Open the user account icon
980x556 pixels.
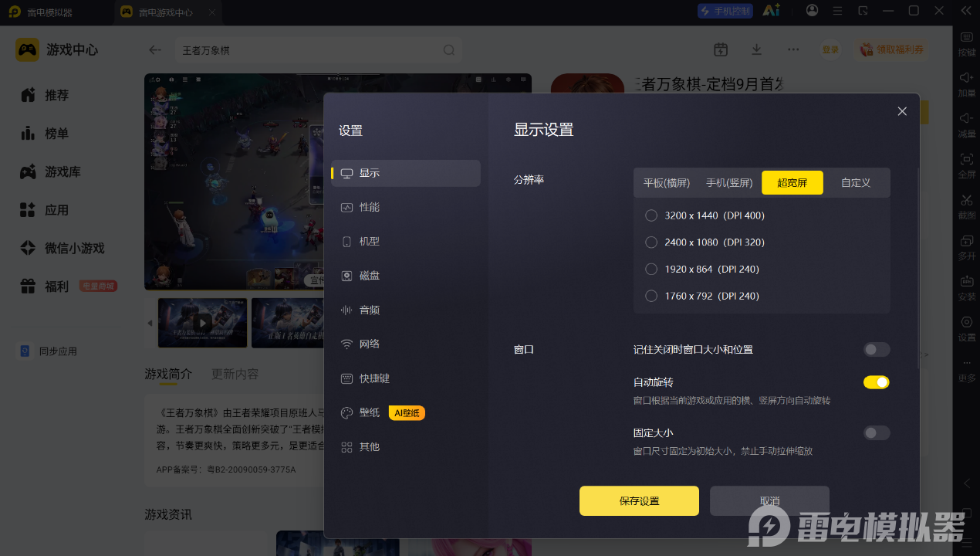click(812, 11)
